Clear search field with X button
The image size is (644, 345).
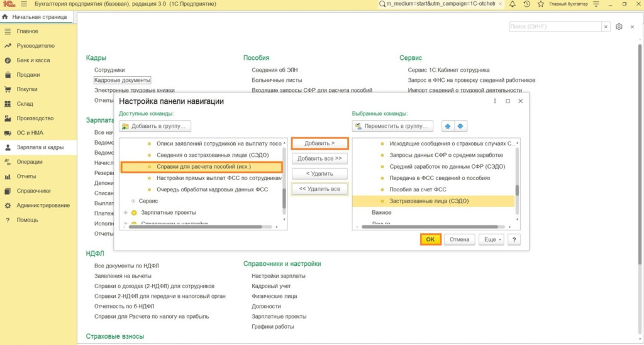point(606,26)
